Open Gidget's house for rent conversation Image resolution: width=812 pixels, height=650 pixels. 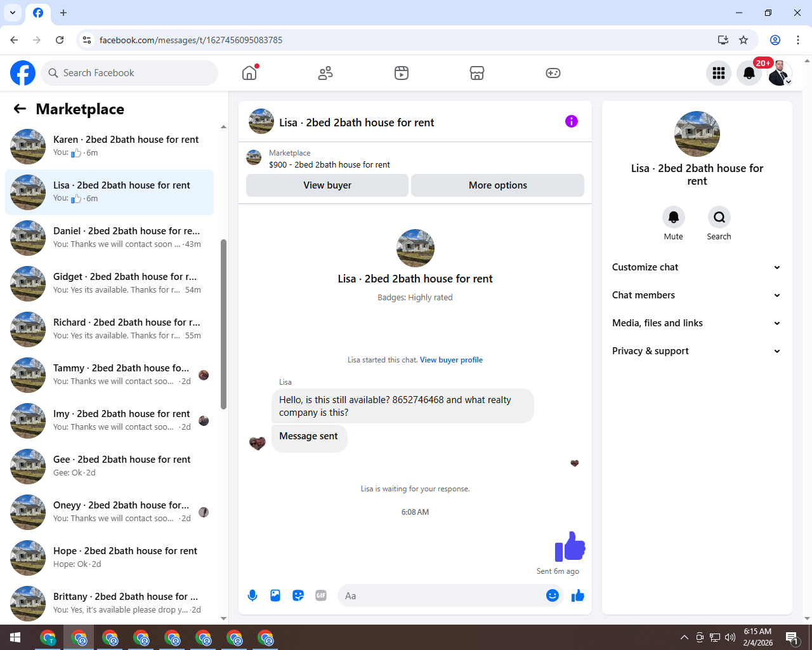click(110, 284)
